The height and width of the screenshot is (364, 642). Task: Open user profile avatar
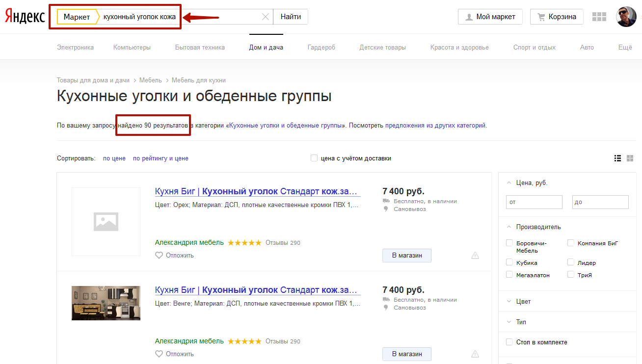tap(626, 17)
